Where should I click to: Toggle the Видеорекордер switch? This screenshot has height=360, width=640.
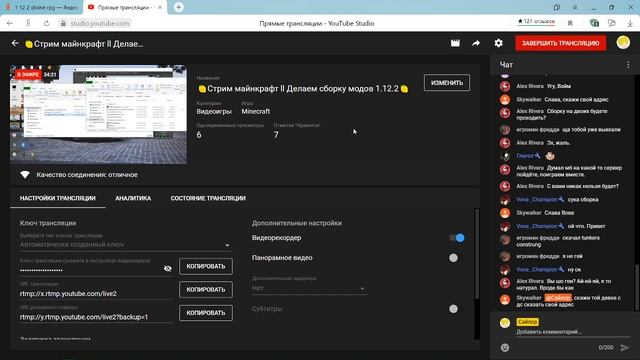tap(456, 238)
